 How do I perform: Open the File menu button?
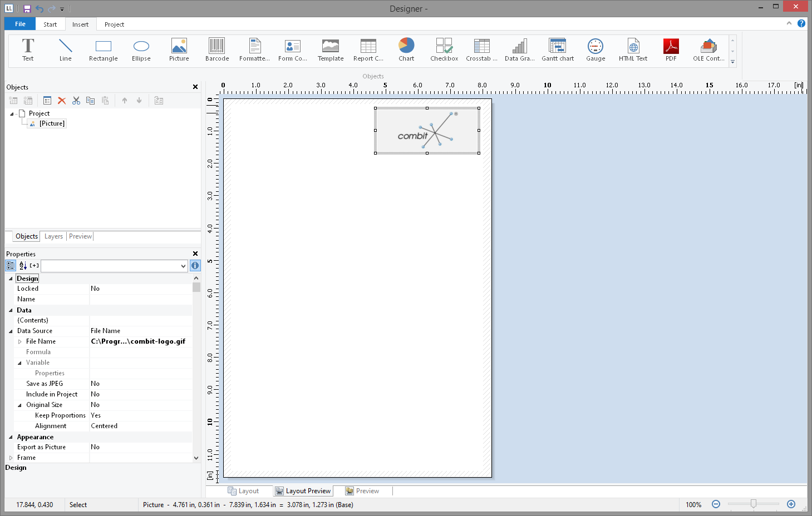[x=20, y=24]
